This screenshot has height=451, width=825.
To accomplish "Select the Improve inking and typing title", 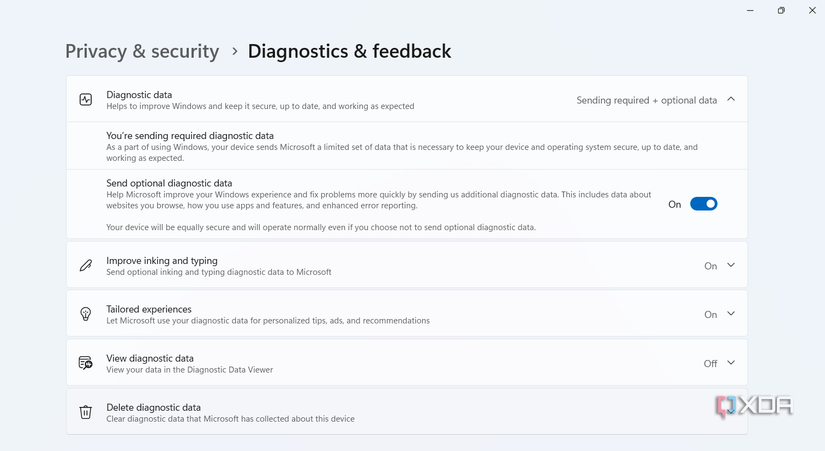I will click(161, 261).
